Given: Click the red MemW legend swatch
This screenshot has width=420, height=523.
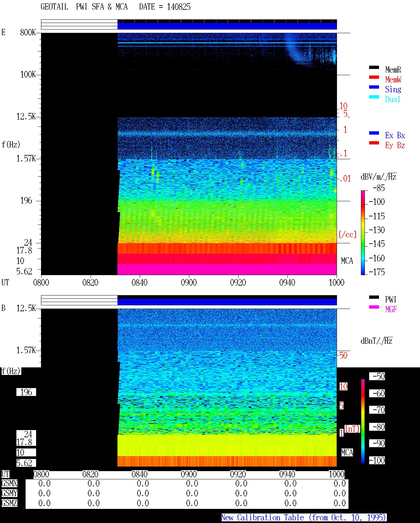Looking at the screenshot, I should click(374, 77).
